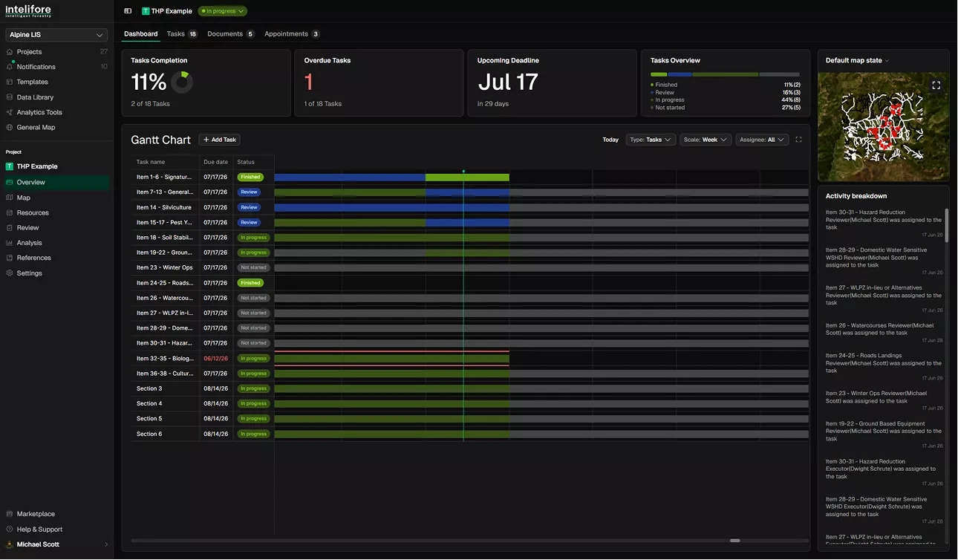
Task: Open the Data Library icon
Action: coord(10,97)
